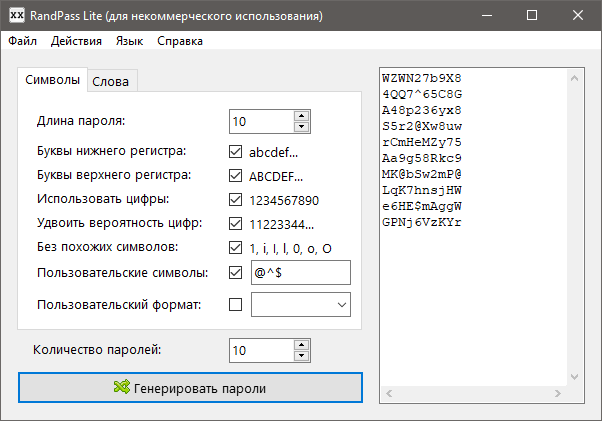The width and height of the screenshot is (602, 421).
Task: Toggle the lowercase letters checkbox abcdef...
Action: coord(235,152)
